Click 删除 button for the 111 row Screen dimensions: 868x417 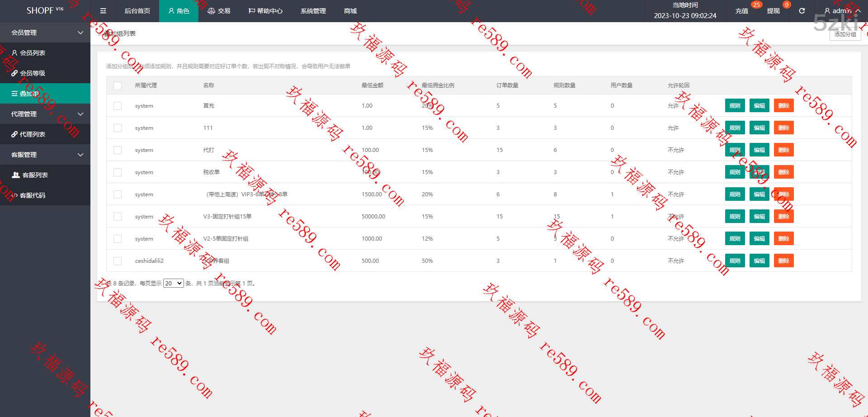point(783,128)
